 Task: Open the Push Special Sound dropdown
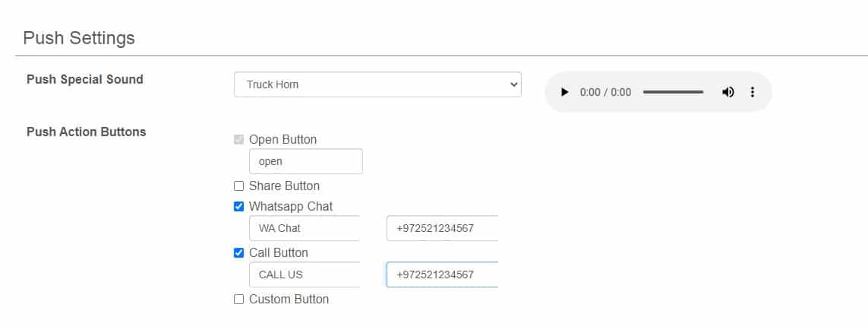377,84
